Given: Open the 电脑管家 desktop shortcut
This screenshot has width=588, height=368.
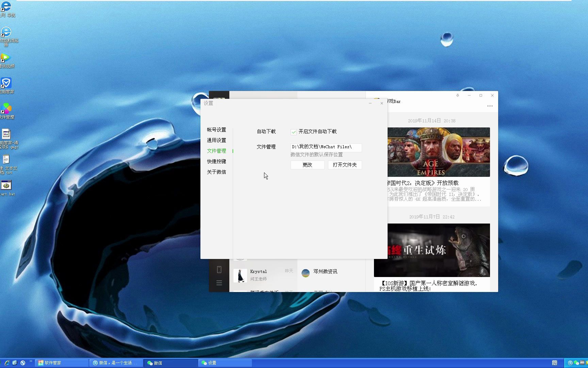Looking at the screenshot, I should [6, 86].
